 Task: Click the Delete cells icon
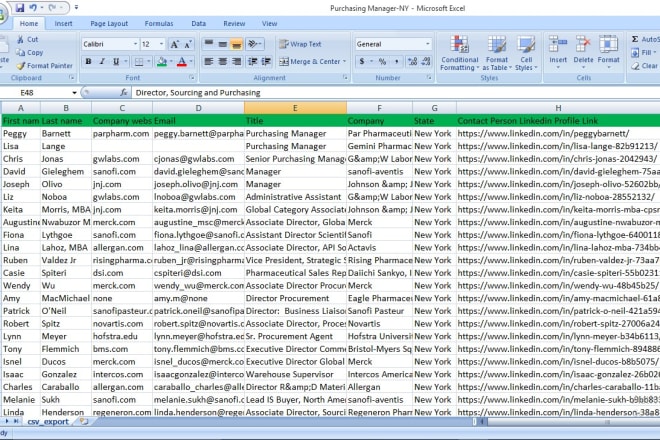click(583, 45)
